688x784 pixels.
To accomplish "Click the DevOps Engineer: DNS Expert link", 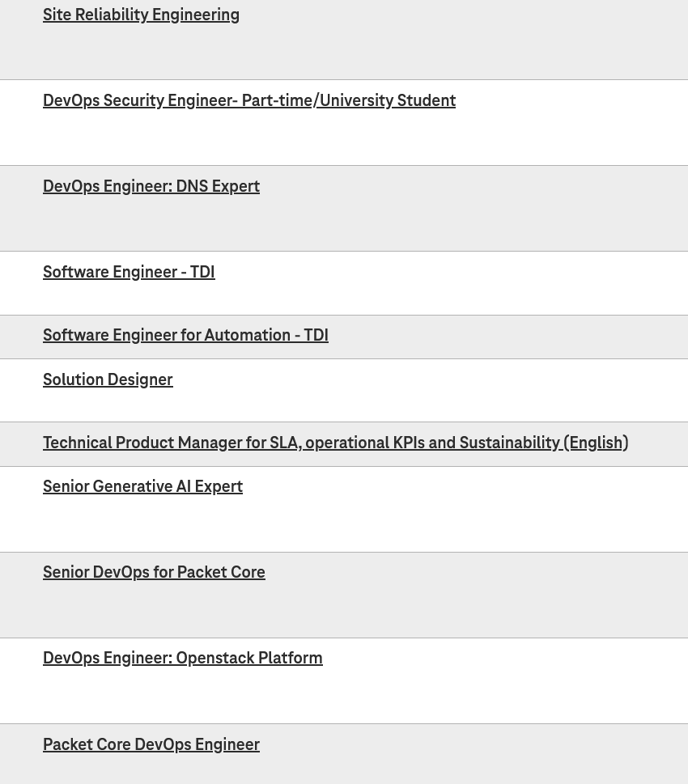I will [x=151, y=187].
